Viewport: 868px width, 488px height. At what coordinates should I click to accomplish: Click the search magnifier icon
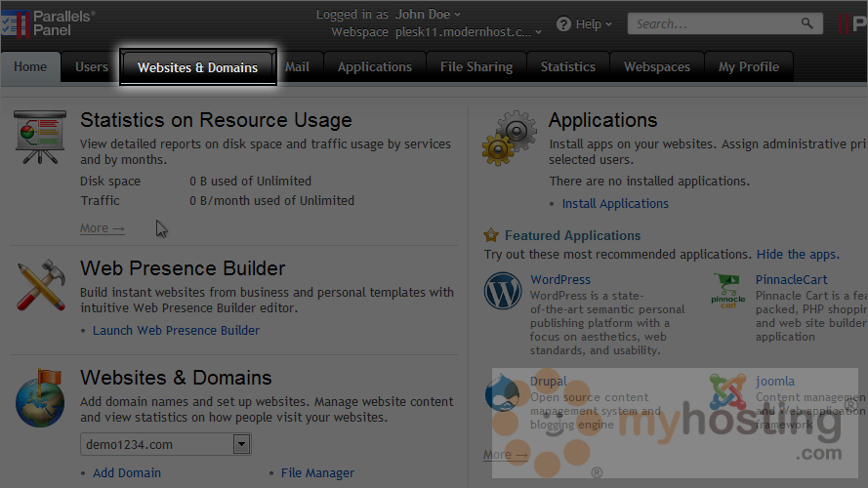(x=807, y=23)
